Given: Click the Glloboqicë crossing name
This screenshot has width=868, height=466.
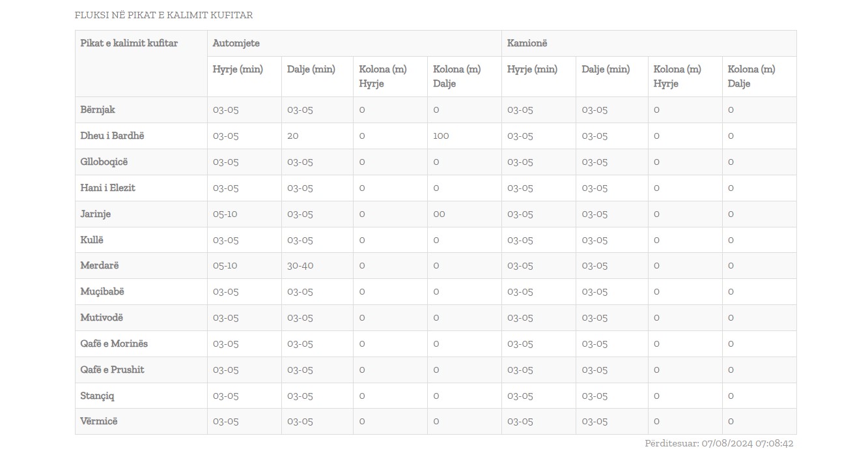Looking at the screenshot, I should pos(104,162).
